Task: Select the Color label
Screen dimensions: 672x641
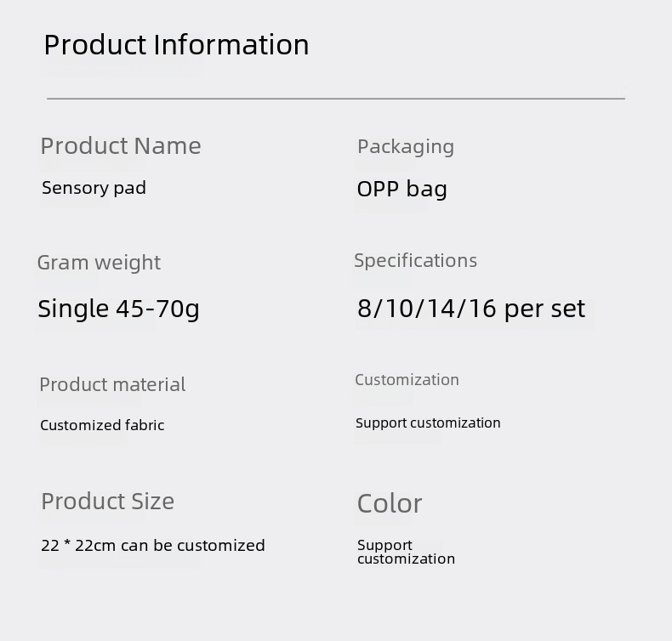Action: 389,503
